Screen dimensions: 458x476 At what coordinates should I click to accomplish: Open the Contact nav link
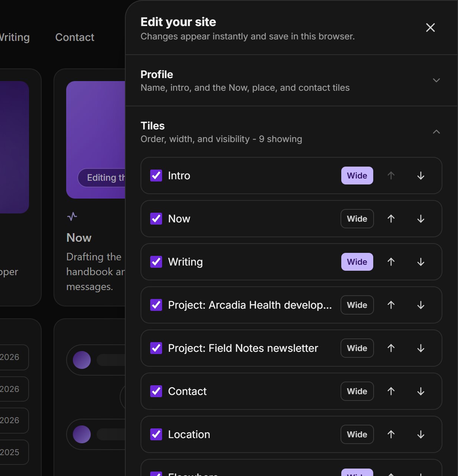point(75,37)
